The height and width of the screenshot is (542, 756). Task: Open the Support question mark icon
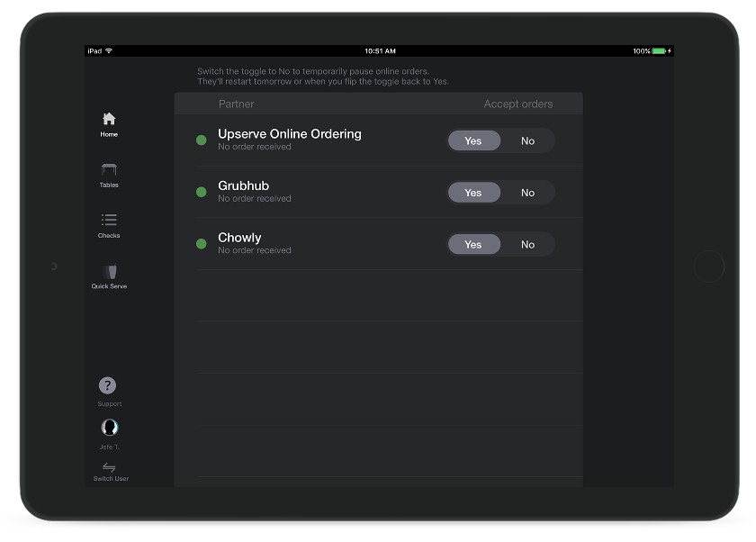point(107,385)
